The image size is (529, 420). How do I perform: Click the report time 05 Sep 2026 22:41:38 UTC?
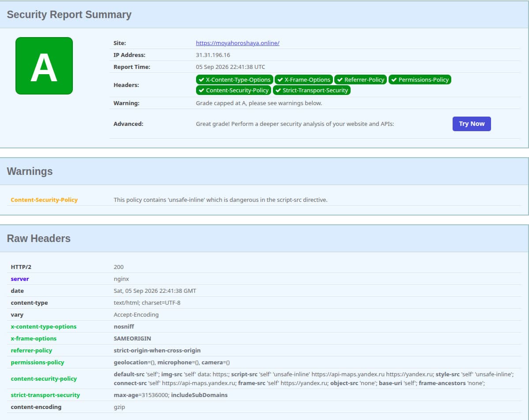(230, 67)
